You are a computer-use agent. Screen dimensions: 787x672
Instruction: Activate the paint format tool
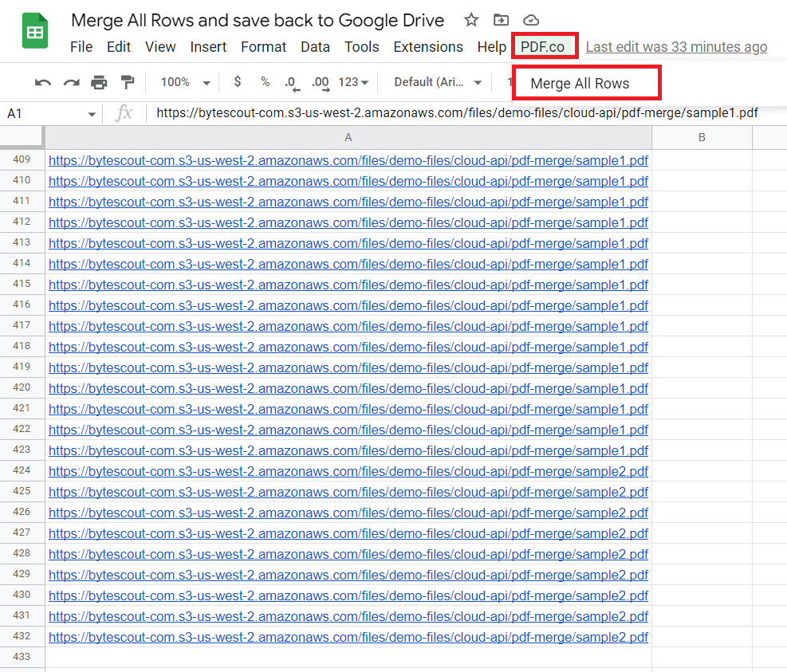click(x=127, y=82)
